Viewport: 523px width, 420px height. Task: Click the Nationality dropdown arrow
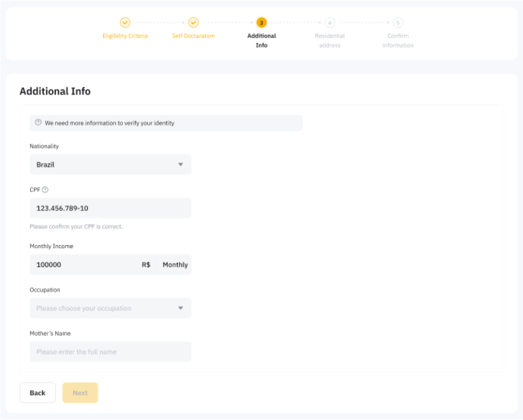(180, 165)
